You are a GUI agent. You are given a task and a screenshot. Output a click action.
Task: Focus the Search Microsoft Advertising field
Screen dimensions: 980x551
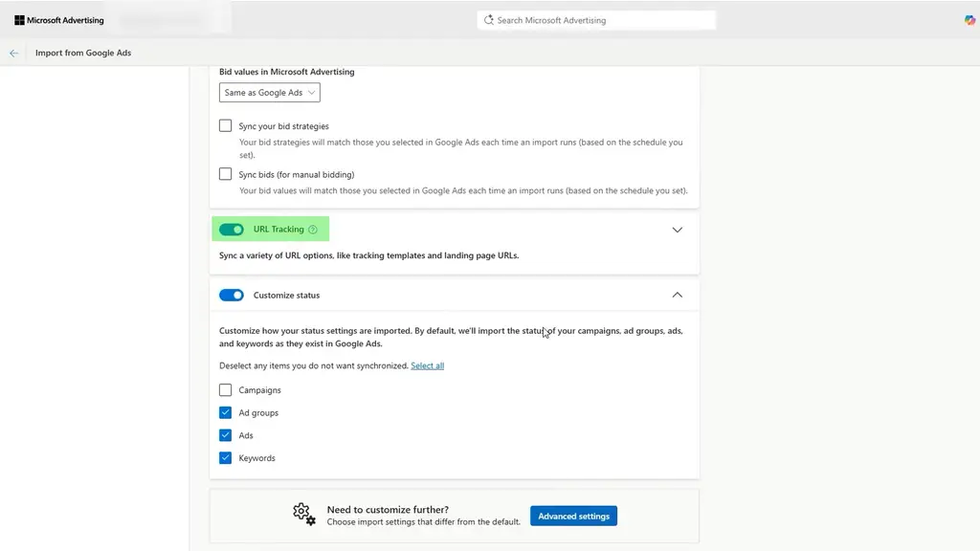click(596, 20)
